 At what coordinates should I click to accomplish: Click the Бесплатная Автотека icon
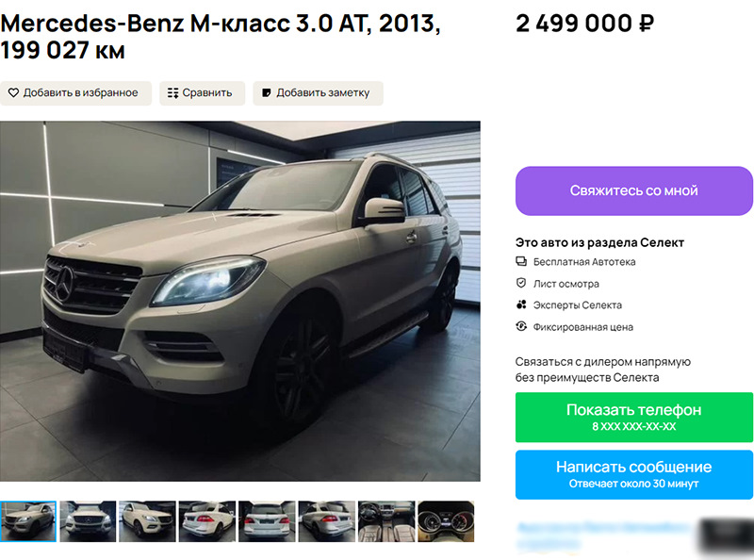click(x=521, y=262)
